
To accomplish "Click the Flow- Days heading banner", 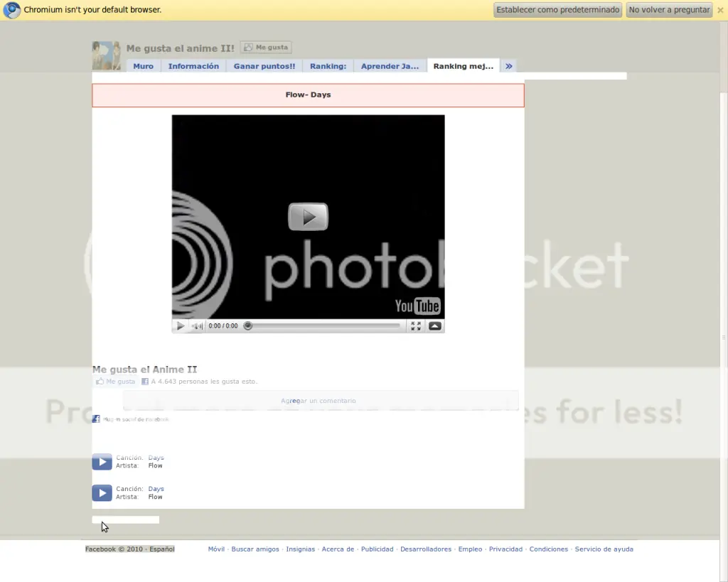I will point(309,95).
